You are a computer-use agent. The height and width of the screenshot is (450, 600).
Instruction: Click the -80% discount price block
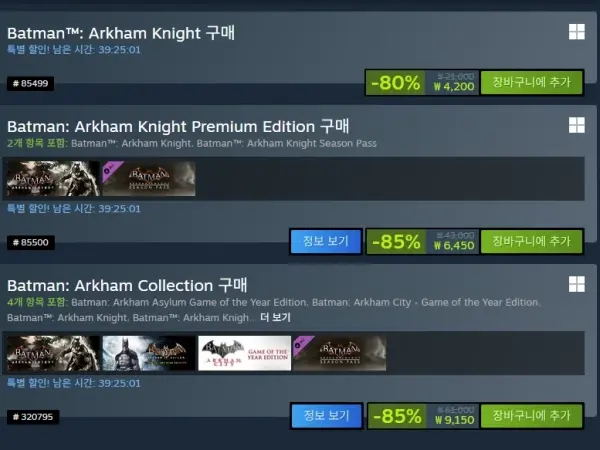pyautogui.click(x=422, y=82)
